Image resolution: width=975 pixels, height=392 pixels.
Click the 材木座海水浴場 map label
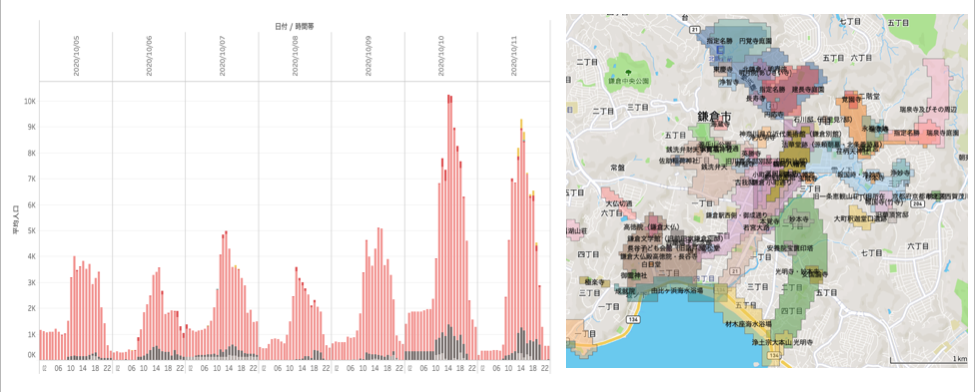748,324
